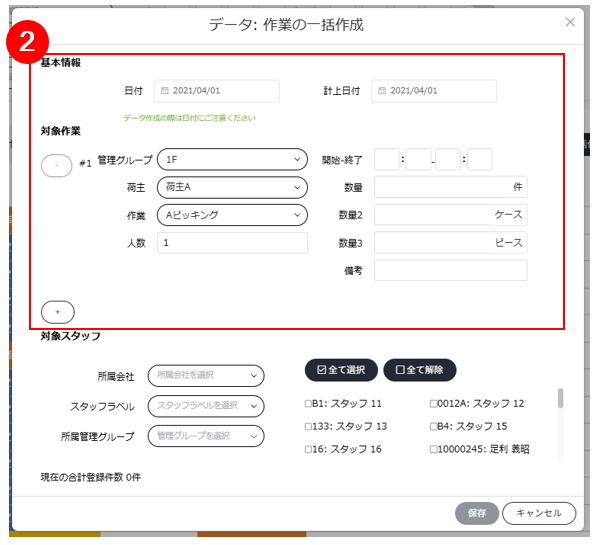Click the 備考 remarks input field
This screenshot has width=601, height=545.
(x=451, y=270)
